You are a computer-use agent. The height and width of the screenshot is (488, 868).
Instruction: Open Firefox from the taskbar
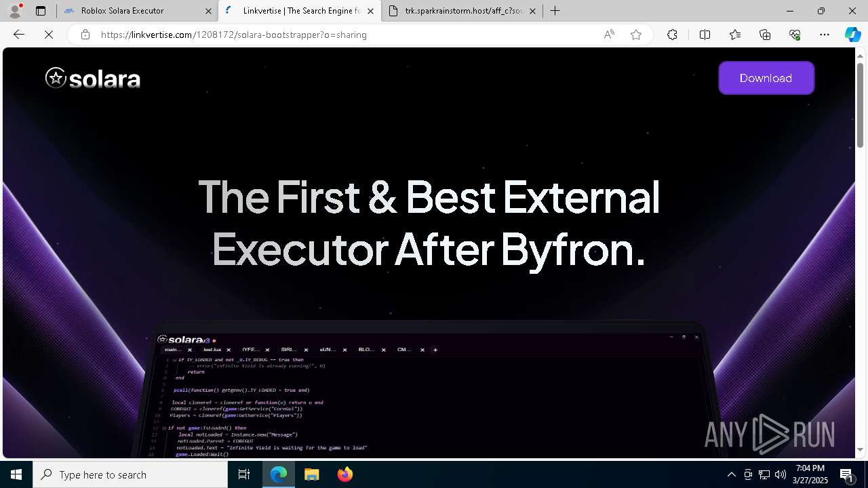pos(344,474)
